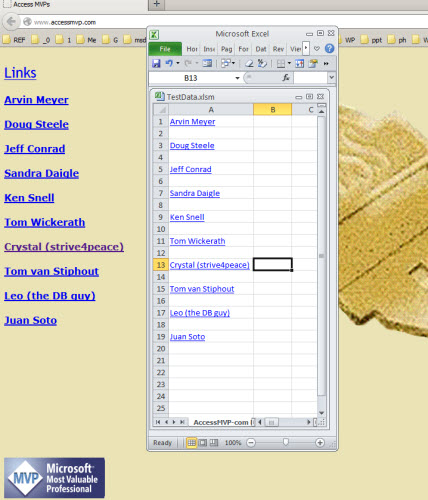
Task: Click the Zoom Out minus button
Action: point(251,443)
